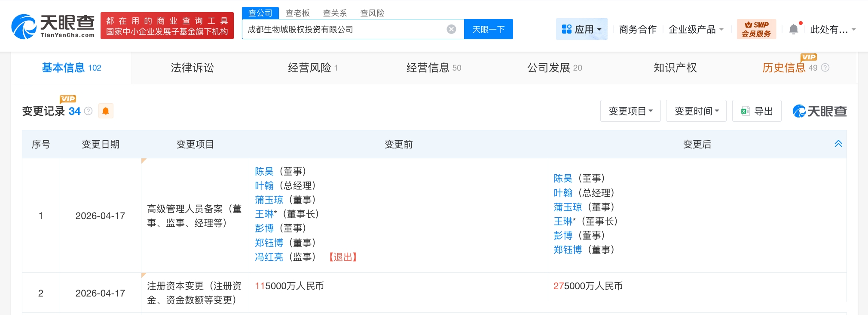Click the orange alert bell beside 变更记录
868x315 pixels.
[x=106, y=111]
